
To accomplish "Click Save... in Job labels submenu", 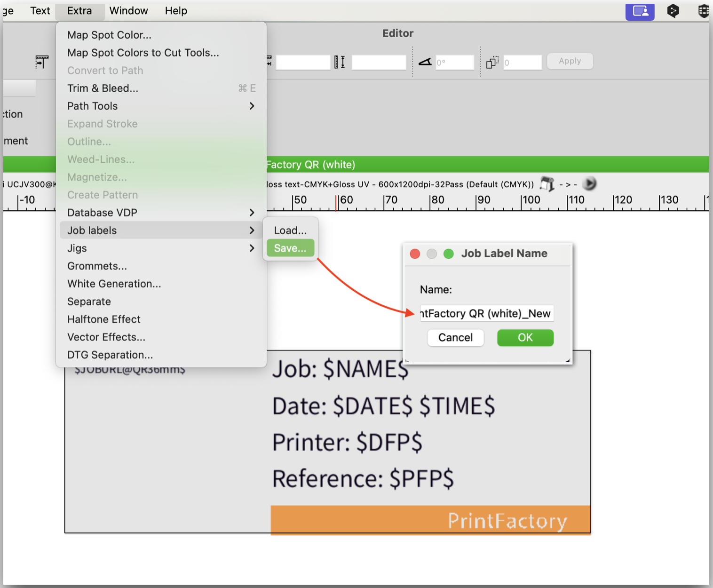I will (290, 248).
